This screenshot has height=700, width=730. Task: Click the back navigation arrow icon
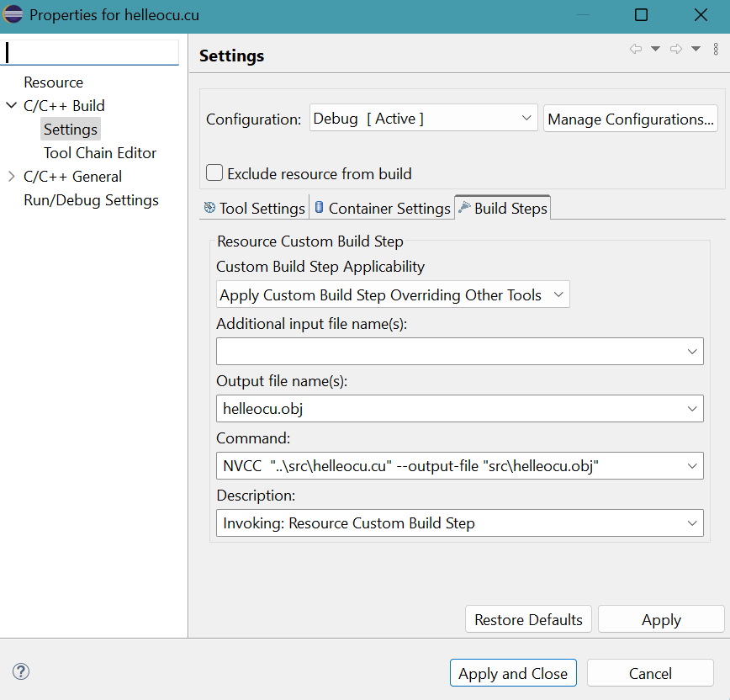(636, 49)
